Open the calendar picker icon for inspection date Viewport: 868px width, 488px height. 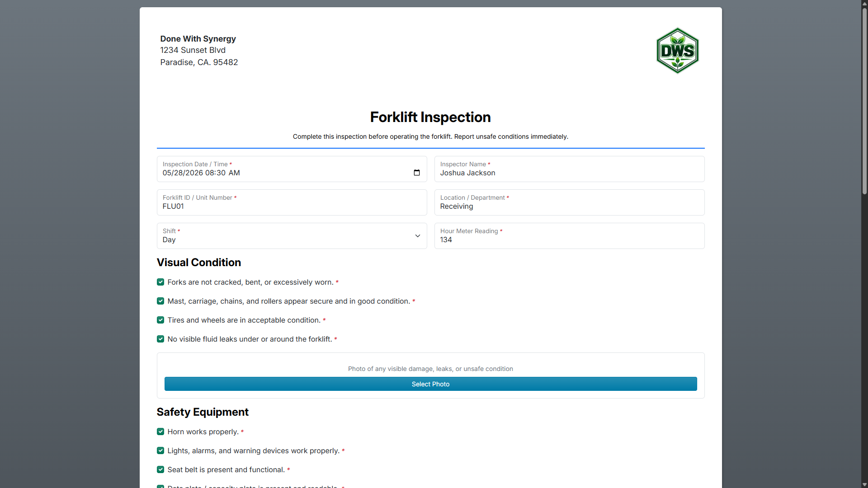point(417,173)
